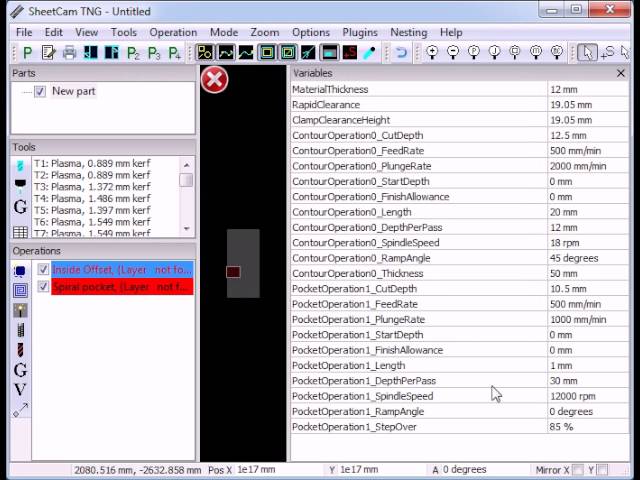
Task: Click the G code icon in Operations sidebar
Action: (x=20, y=370)
